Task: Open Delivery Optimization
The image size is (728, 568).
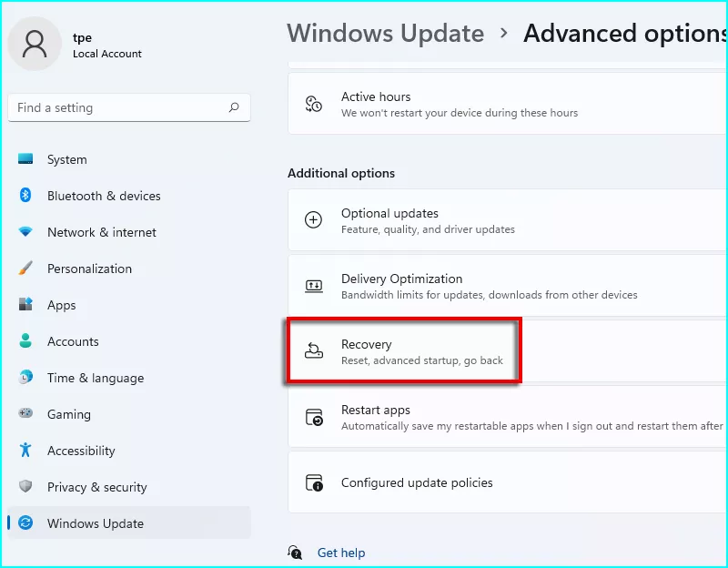Action: coord(508,286)
